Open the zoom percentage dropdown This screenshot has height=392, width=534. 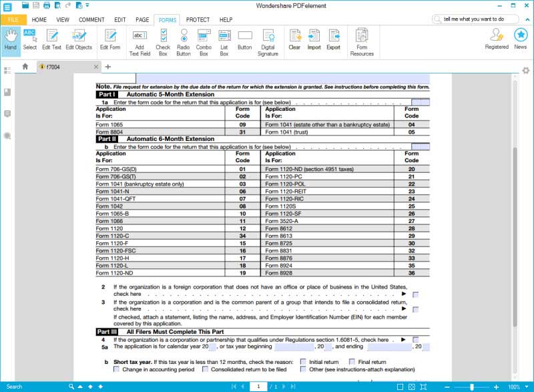[527, 387]
